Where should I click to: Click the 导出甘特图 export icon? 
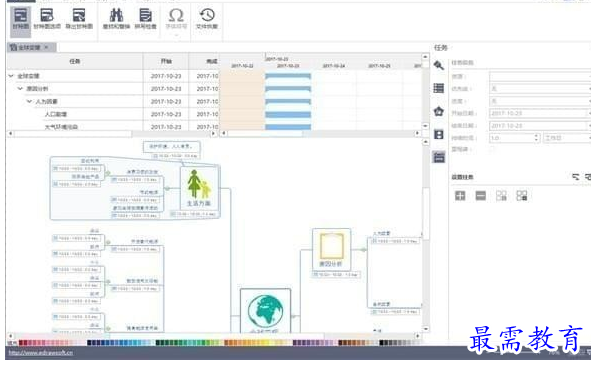tap(79, 20)
